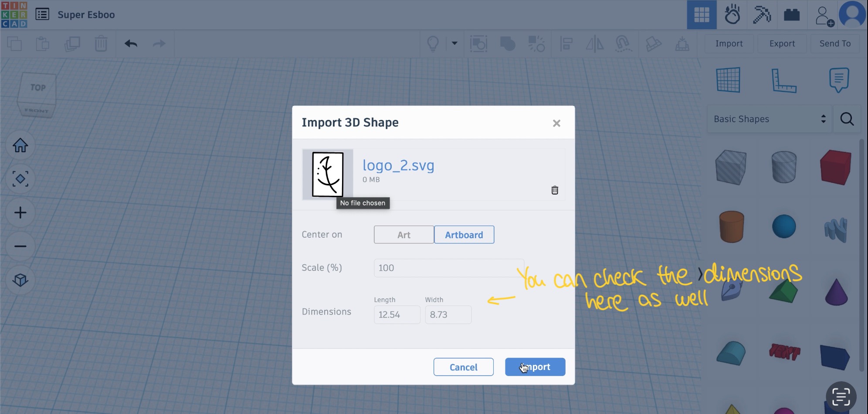Open the Group shapes tool
Viewport: 868px width, 414px height.
[507, 44]
